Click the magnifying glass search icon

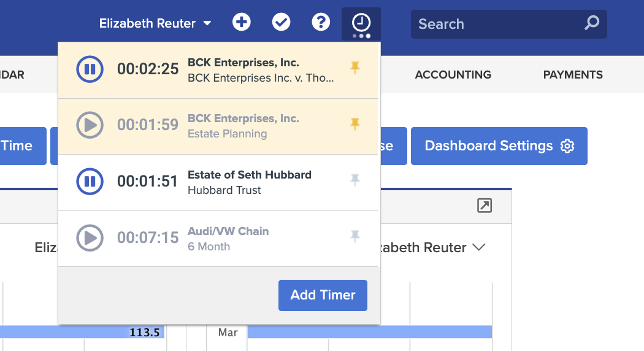click(592, 23)
